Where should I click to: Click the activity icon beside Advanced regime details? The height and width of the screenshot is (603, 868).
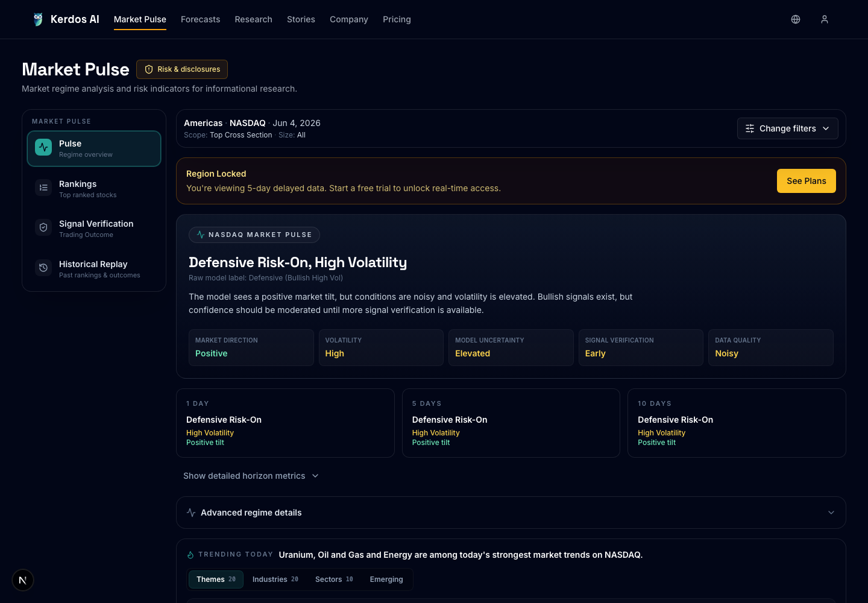[x=191, y=513]
